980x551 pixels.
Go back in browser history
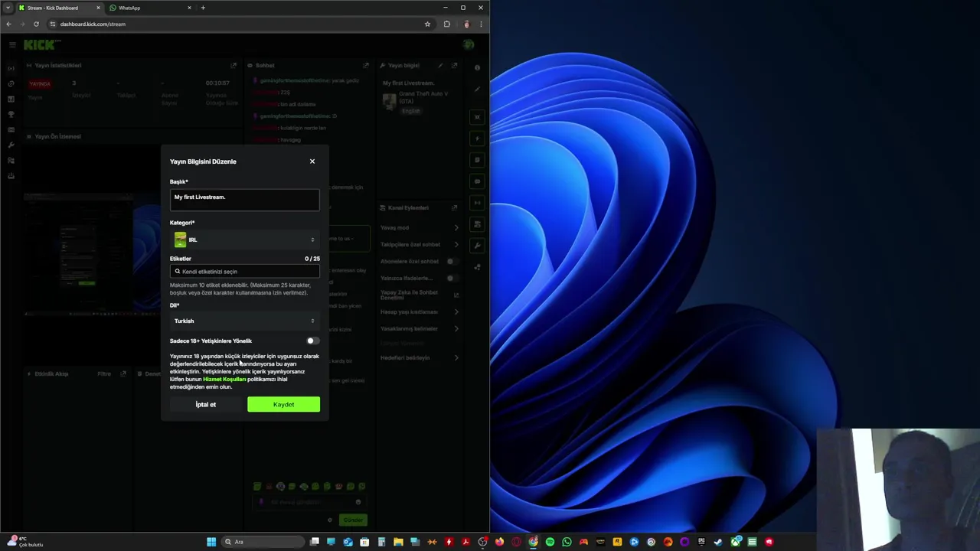click(x=8, y=24)
